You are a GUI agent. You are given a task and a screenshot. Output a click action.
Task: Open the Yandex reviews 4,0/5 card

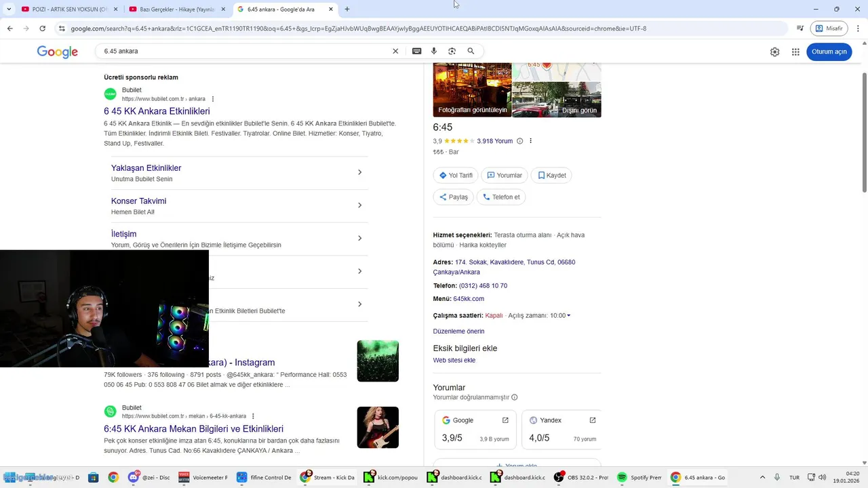(561, 430)
